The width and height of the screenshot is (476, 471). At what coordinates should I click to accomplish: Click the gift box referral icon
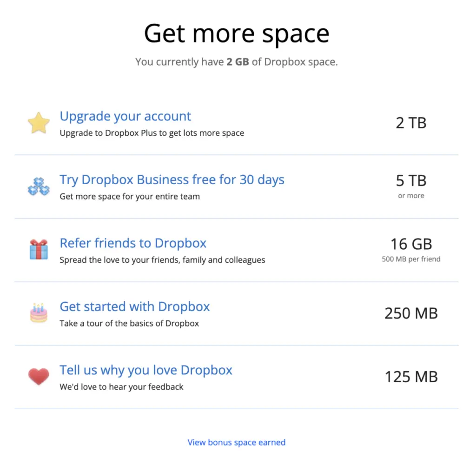click(x=39, y=250)
